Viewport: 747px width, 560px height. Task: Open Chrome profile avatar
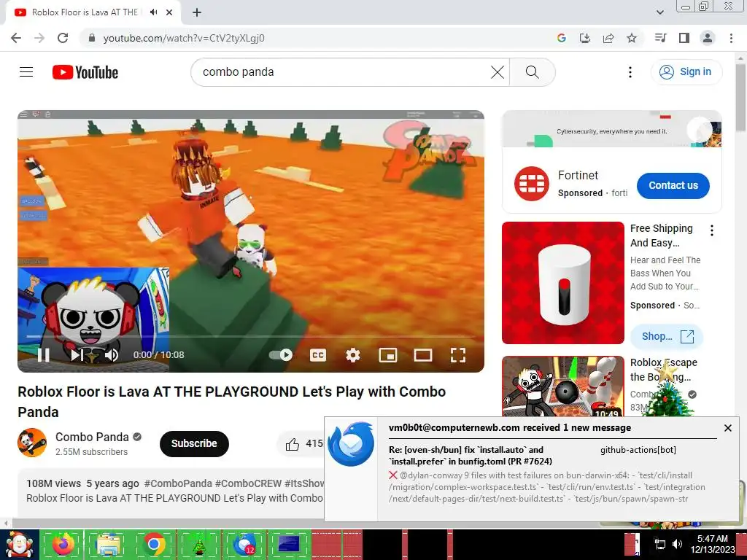[x=708, y=38]
